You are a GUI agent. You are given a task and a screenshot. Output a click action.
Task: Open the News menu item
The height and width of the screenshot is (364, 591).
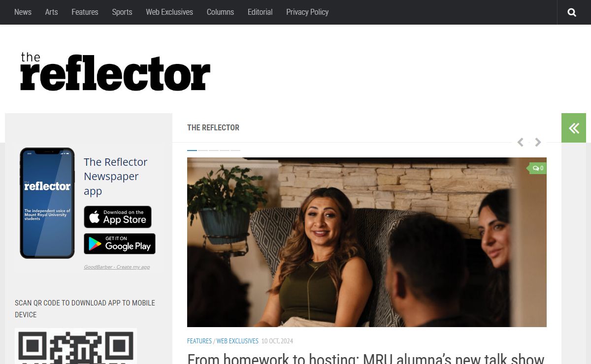coord(23,12)
